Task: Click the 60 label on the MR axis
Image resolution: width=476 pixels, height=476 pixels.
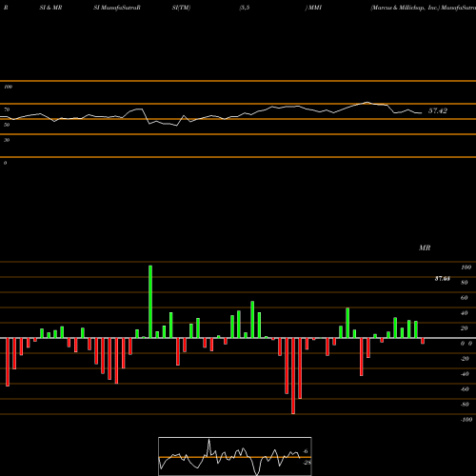Action: pyautogui.click(x=465, y=298)
